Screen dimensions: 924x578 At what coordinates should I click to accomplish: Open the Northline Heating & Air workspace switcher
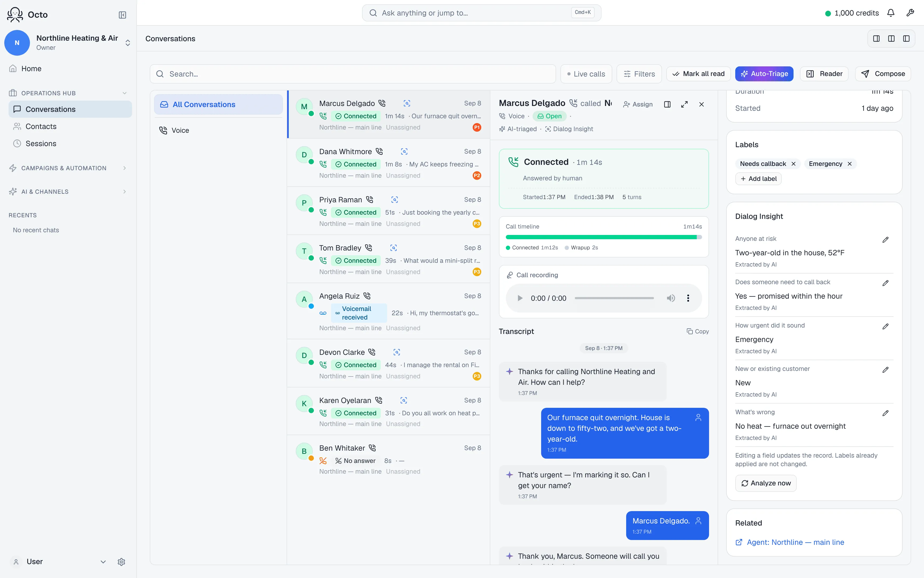[x=68, y=43]
